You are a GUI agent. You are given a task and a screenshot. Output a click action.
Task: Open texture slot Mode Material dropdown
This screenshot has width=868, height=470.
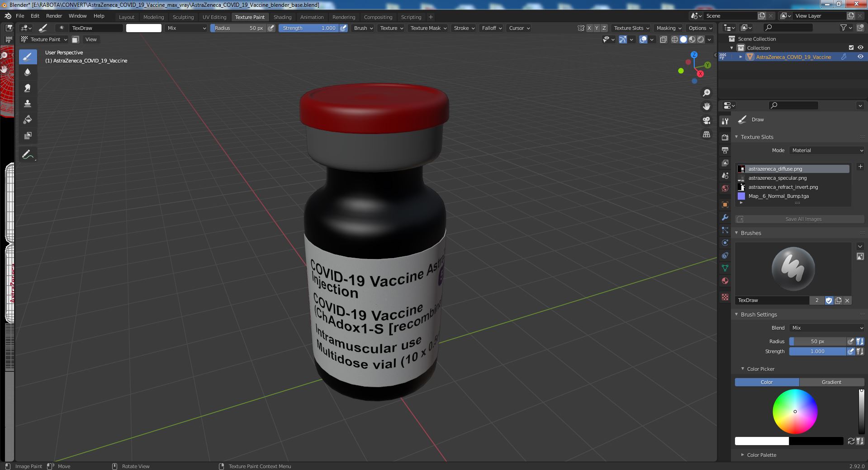(827, 150)
